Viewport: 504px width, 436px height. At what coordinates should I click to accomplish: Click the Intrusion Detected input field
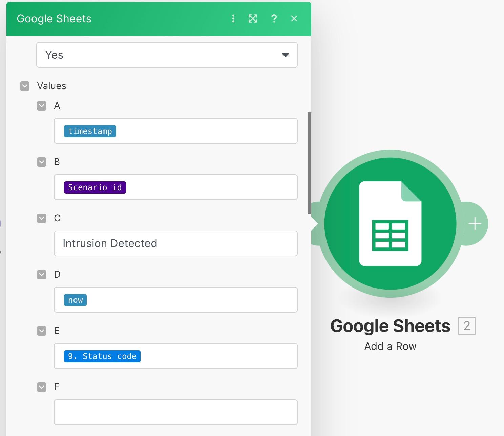click(x=176, y=243)
